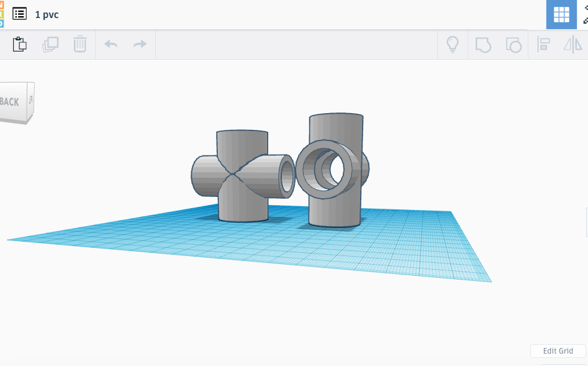Screen dimensions: 588x366
Task: Undo the last action
Action: (x=111, y=45)
